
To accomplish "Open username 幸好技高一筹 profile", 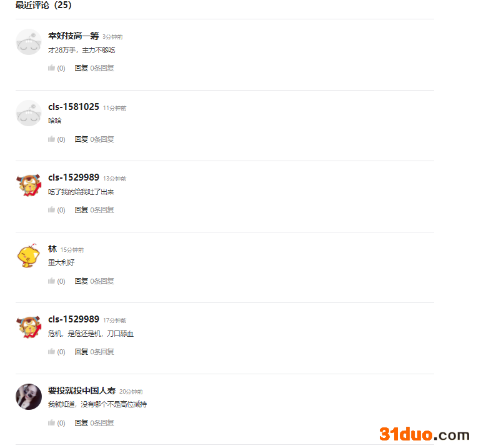I will pos(74,36).
